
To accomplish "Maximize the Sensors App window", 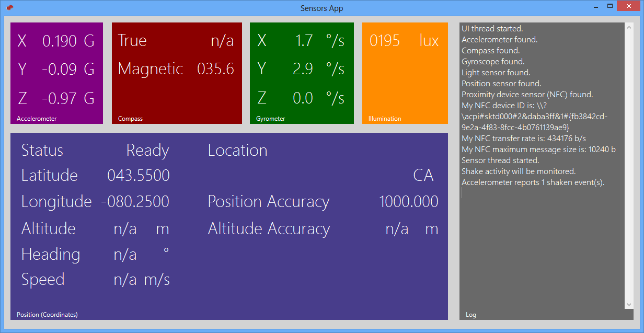I will coord(609,6).
